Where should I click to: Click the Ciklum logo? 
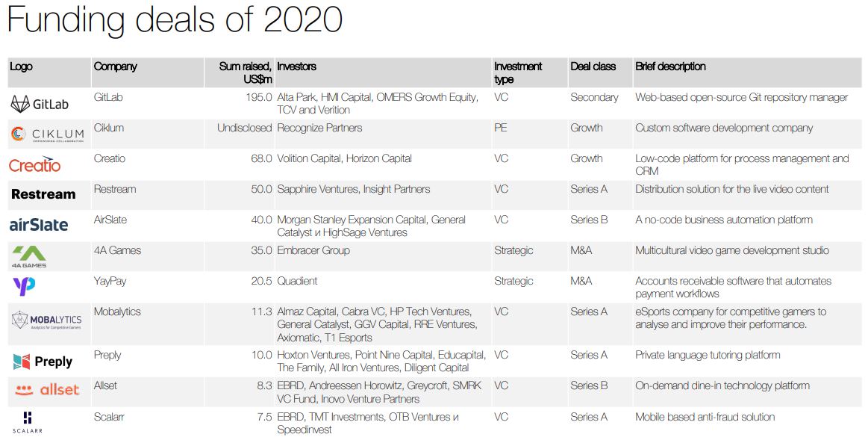click(x=48, y=134)
